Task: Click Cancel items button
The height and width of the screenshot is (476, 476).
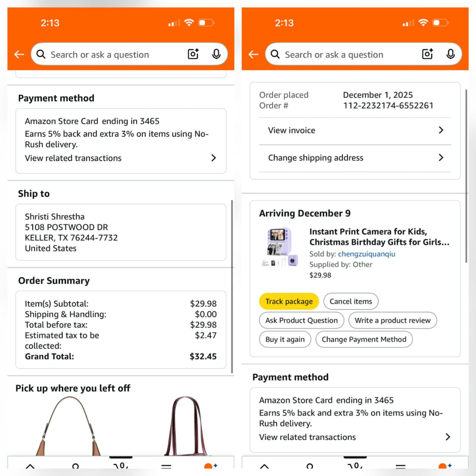Action: coord(351,301)
